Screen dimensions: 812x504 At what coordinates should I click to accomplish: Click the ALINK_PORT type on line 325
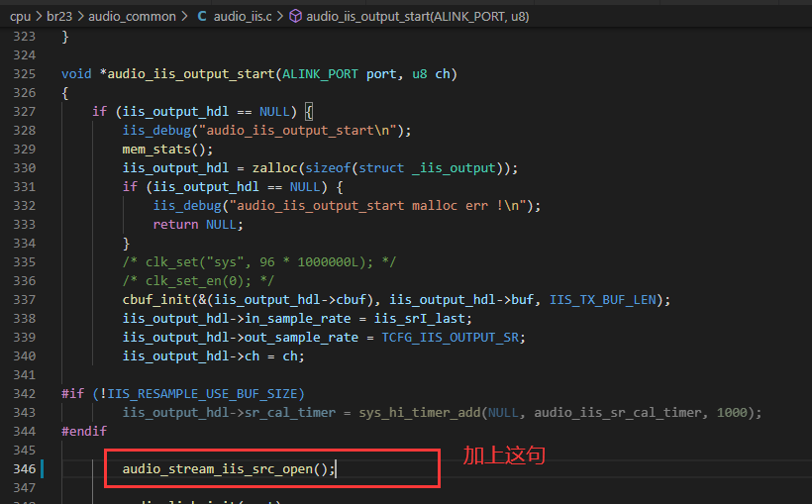pyautogui.click(x=320, y=74)
